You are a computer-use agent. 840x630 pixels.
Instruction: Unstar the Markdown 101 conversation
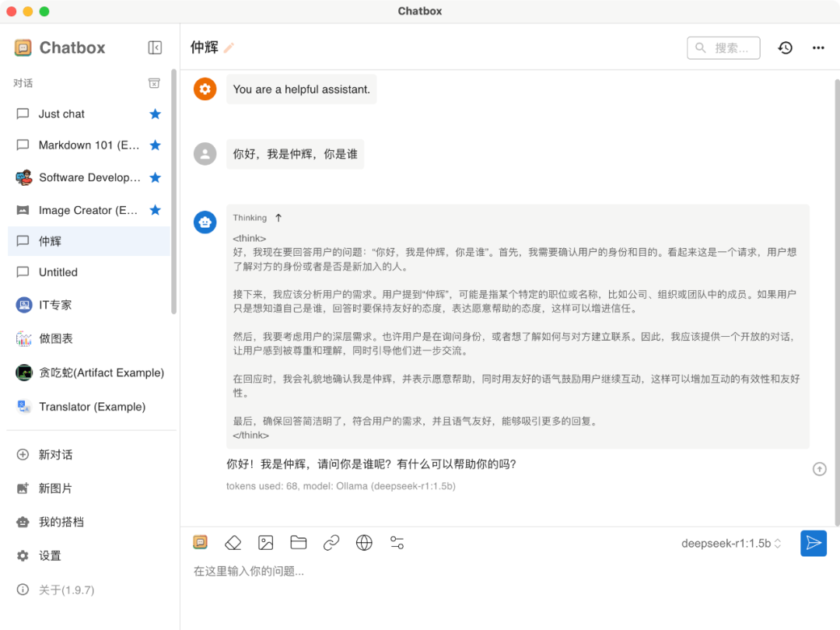(156, 145)
